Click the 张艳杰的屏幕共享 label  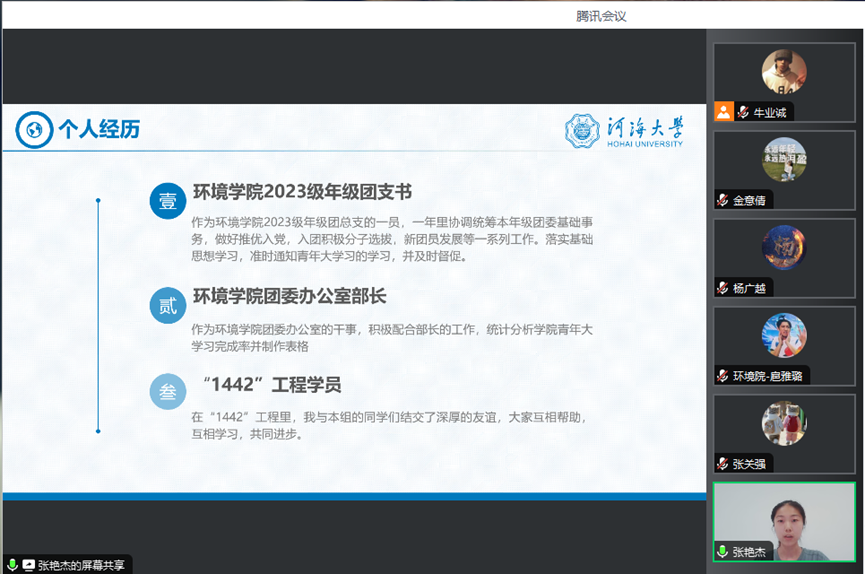[82, 565]
